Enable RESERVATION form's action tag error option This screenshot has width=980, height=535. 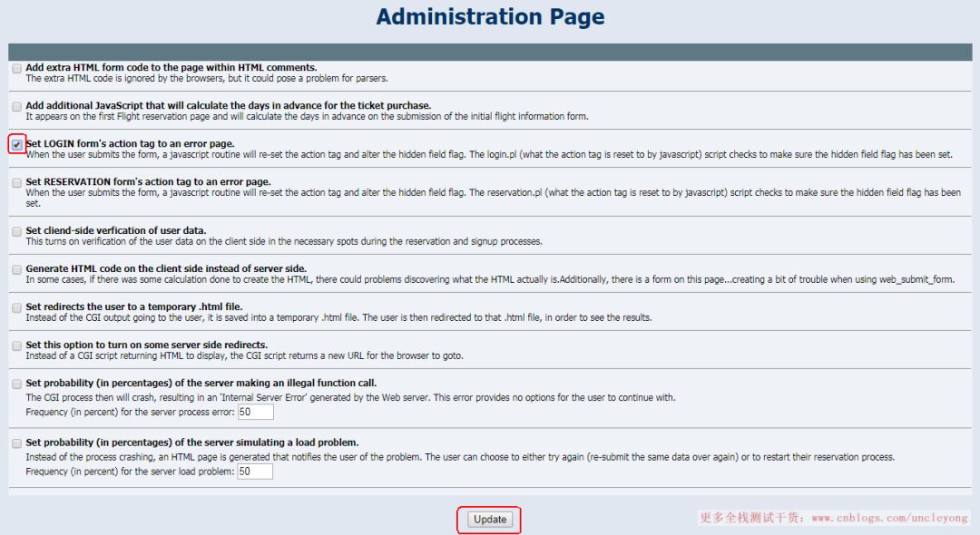[x=17, y=183]
